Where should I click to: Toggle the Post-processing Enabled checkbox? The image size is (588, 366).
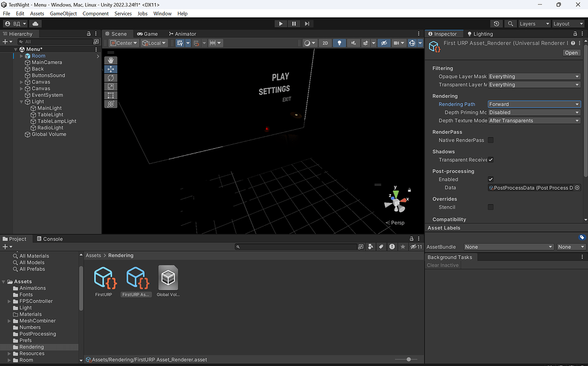point(490,179)
